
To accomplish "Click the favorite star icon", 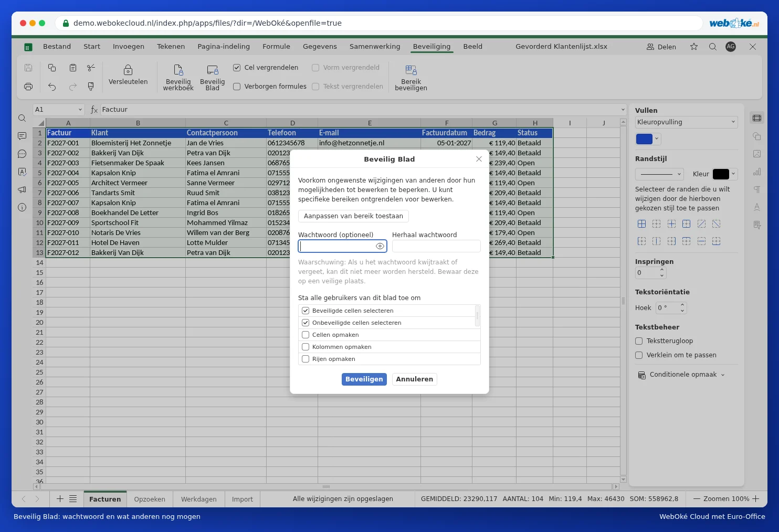I will (x=694, y=47).
